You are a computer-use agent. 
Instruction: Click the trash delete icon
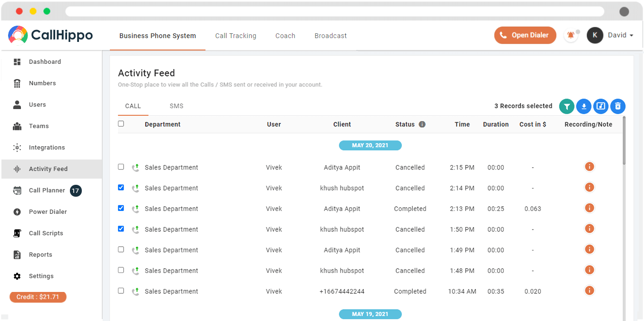[618, 106]
